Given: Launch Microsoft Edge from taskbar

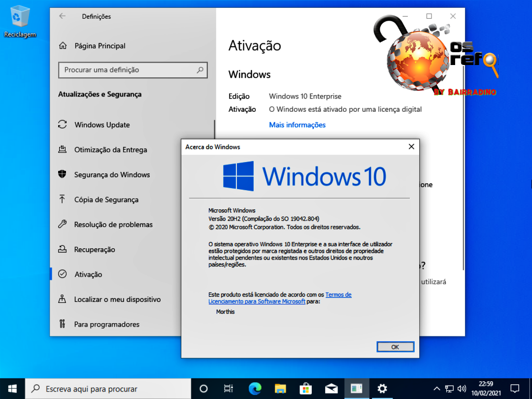Looking at the screenshot, I should pyautogui.click(x=255, y=389).
